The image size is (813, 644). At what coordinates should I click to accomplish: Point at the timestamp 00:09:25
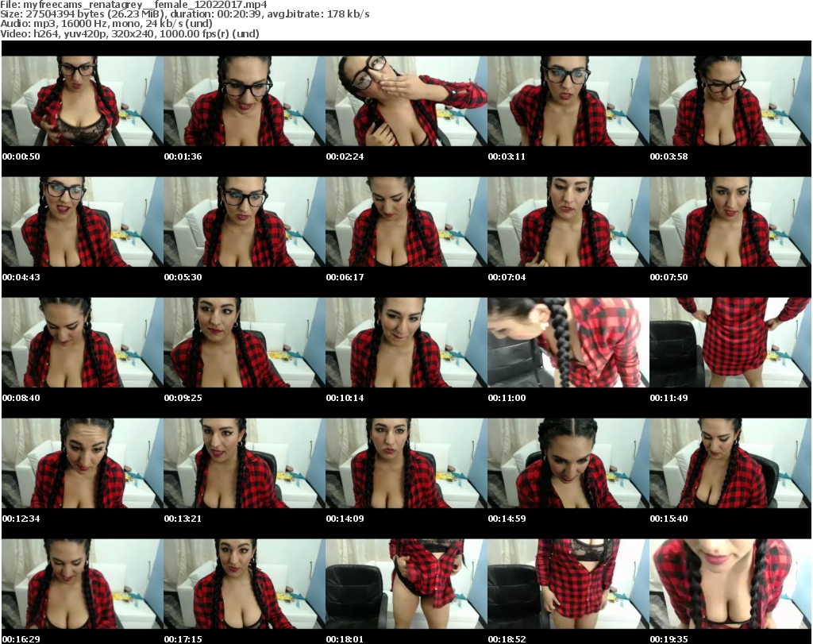pyautogui.click(x=183, y=398)
